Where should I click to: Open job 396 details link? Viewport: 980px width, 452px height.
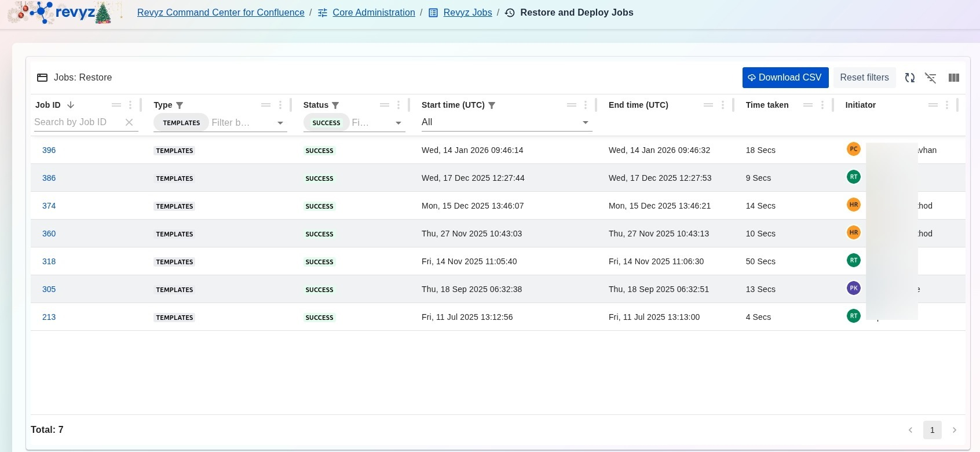[x=49, y=150]
